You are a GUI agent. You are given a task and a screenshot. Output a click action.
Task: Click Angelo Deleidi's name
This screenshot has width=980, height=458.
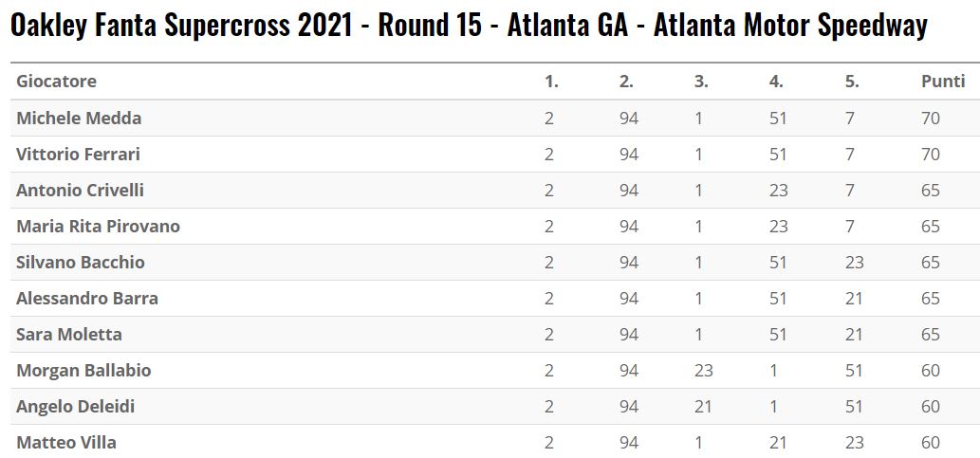pyautogui.click(x=76, y=406)
